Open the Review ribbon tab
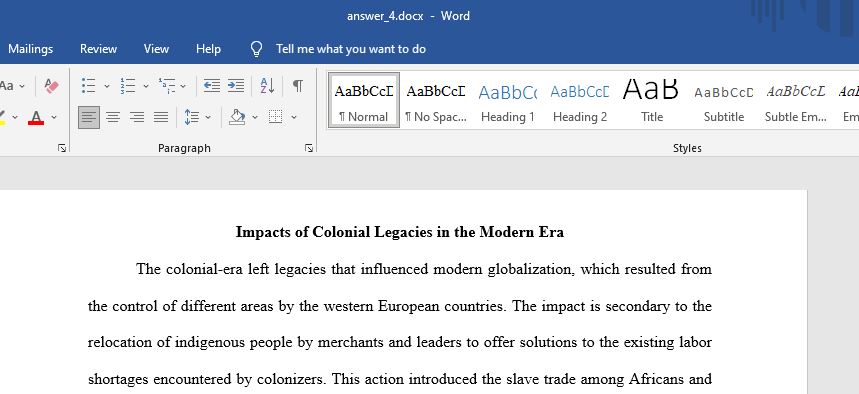This screenshot has height=394, width=859. (x=98, y=49)
